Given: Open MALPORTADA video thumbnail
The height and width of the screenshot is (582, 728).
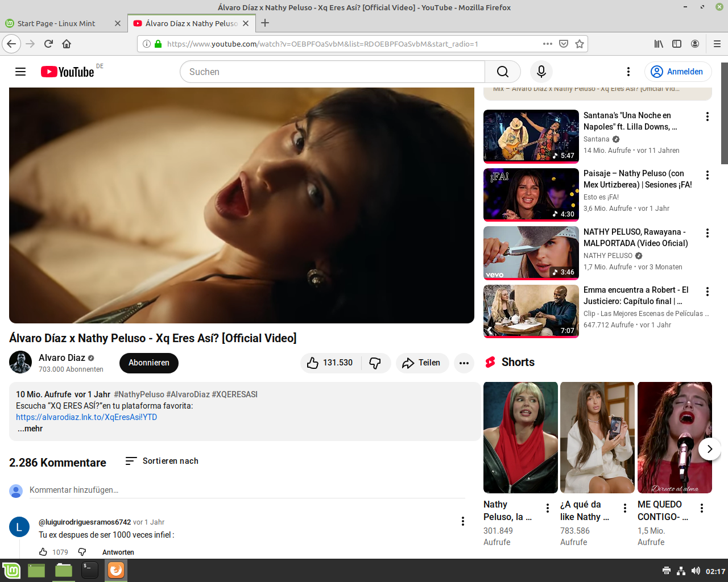Looking at the screenshot, I should click(531, 252).
